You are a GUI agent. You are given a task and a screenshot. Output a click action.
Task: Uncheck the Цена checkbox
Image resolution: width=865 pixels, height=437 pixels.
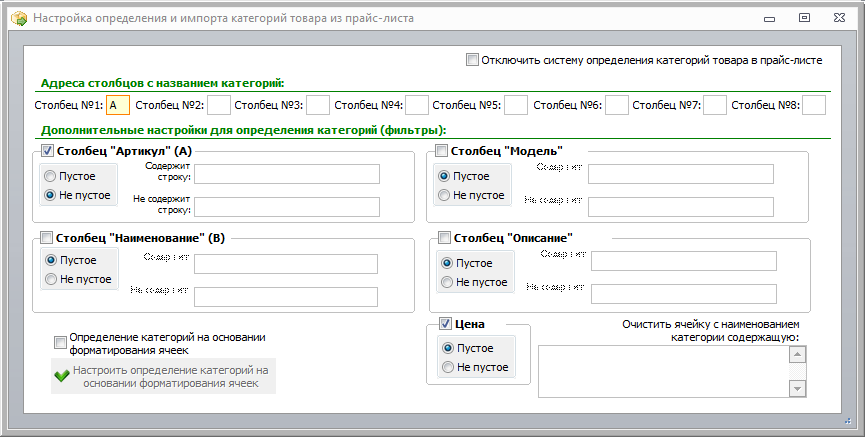coord(446,324)
